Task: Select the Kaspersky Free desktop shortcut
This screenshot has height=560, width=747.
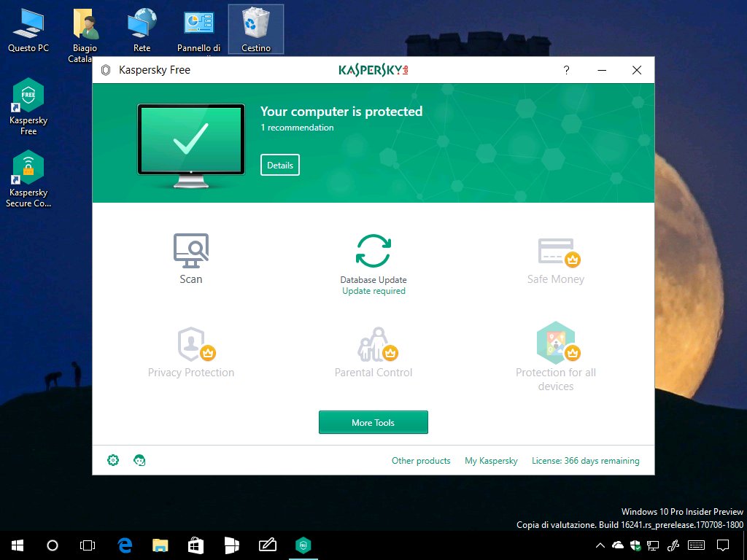Action: [28, 107]
